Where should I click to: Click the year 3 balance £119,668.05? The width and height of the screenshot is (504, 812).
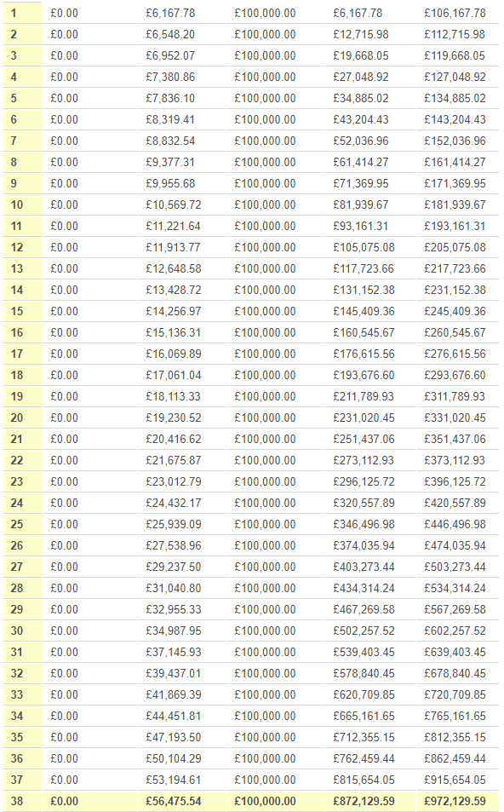[455, 55]
